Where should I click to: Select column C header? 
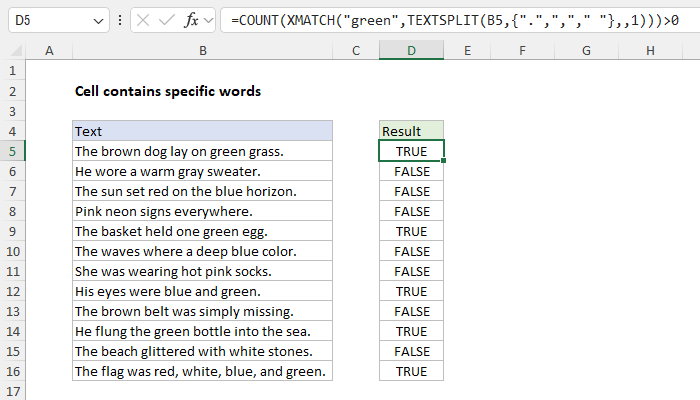[356, 50]
